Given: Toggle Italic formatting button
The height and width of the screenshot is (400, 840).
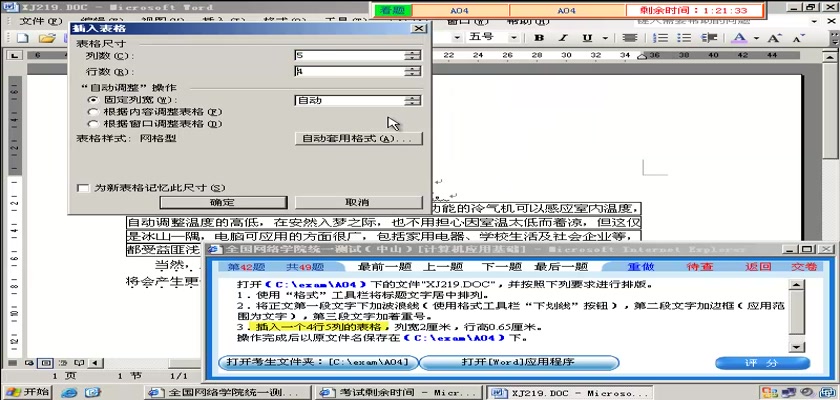Looking at the screenshot, I should 562,38.
